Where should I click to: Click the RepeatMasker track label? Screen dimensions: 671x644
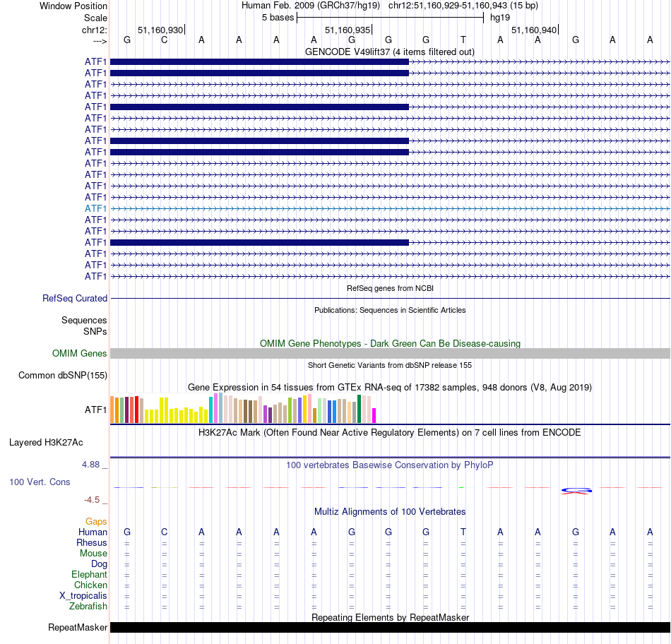tap(78, 627)
